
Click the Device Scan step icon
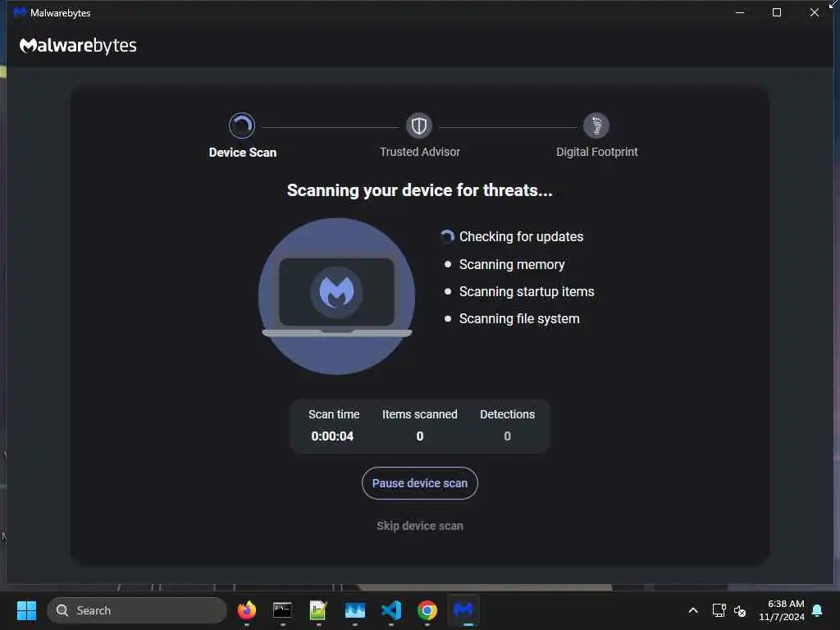[242, 126]
